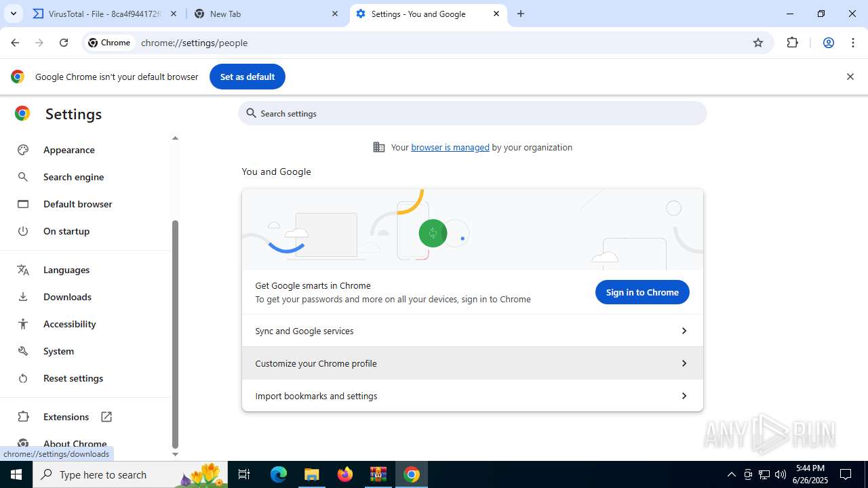Image resolution: width=868 pixels, height=488 pixels.
Task: Show hidden system tray icons
Action: (731, 474)
